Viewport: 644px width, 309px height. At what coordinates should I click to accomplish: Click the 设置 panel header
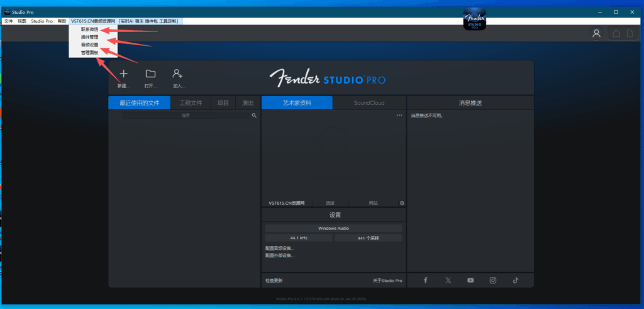[x=333, y=215]
